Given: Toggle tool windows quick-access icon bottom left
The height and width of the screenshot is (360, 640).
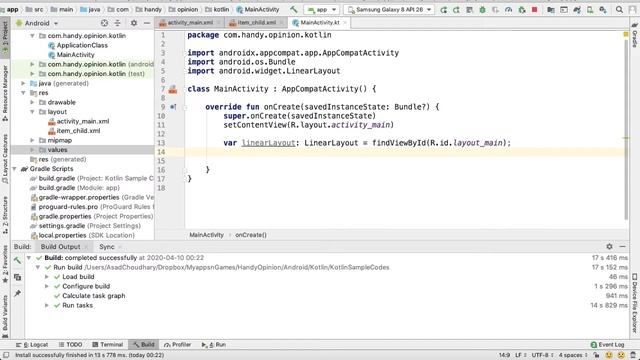Looking at the screenshot, I should click(x=6, y=355).
